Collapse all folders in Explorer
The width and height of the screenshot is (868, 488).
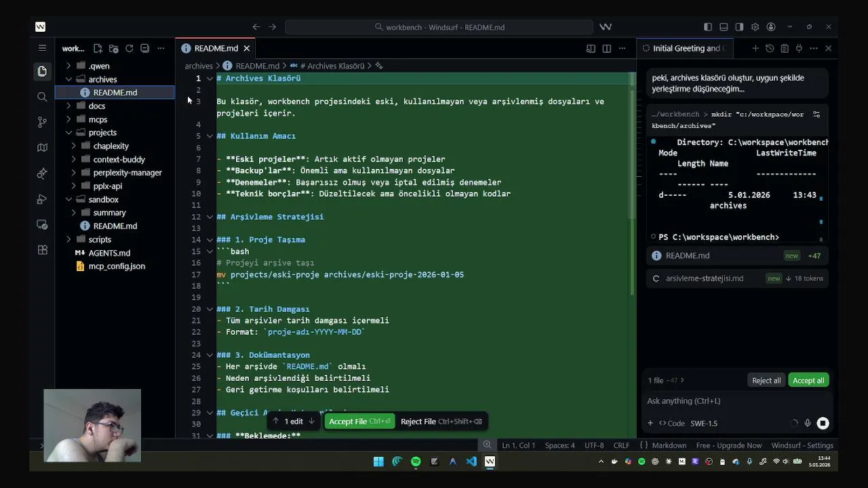[144, 48]
